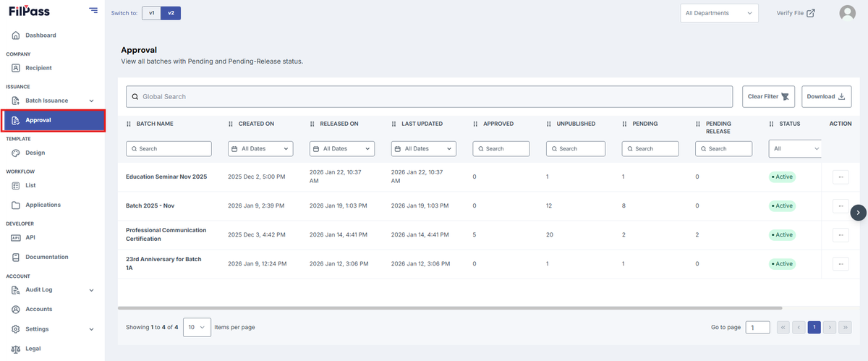Grab the drag handle beside BATCH NAME
The height and width of the screenshot is (361, 868).
click(x=129, y=124)
